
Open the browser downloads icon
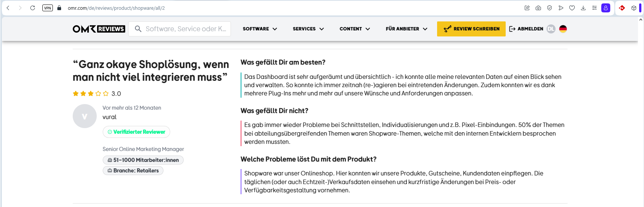(x=583, y=8)
